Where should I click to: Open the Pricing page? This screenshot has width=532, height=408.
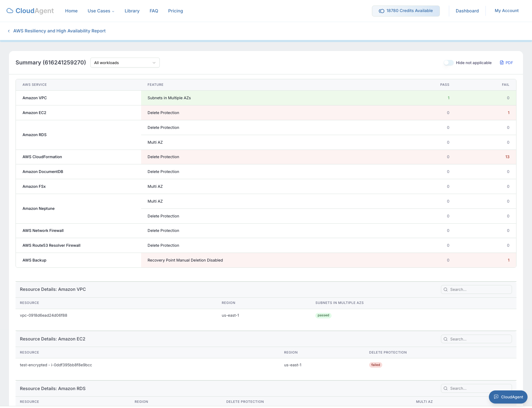pos(176,11)
